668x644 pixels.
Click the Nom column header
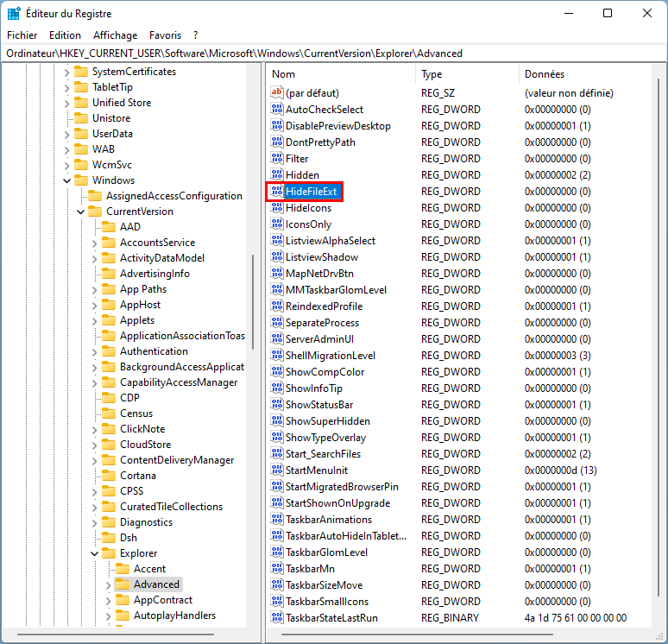(341, 74)
